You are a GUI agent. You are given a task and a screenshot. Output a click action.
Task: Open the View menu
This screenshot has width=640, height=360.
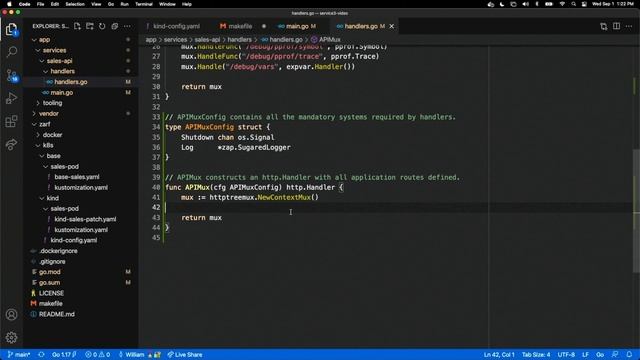tap(96, 4)
